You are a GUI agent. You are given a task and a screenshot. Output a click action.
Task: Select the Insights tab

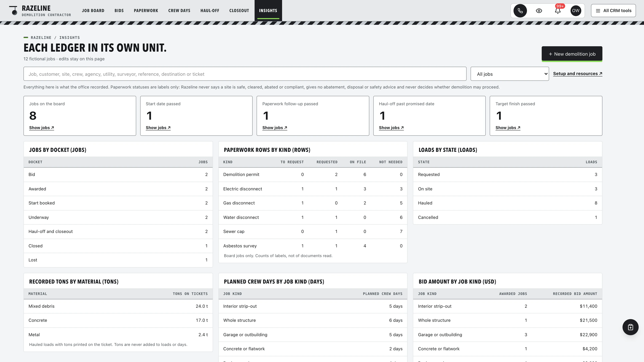(268, 11)
